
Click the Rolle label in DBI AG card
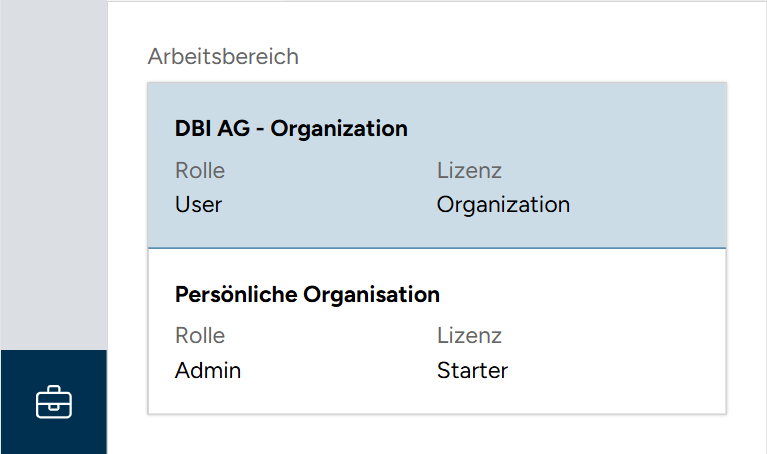click(x=200, y=170)
